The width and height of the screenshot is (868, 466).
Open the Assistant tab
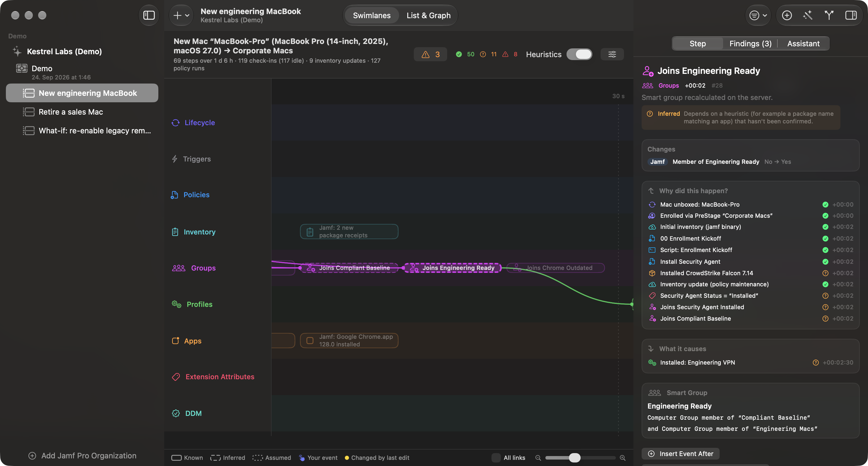(x=803, y=43)
